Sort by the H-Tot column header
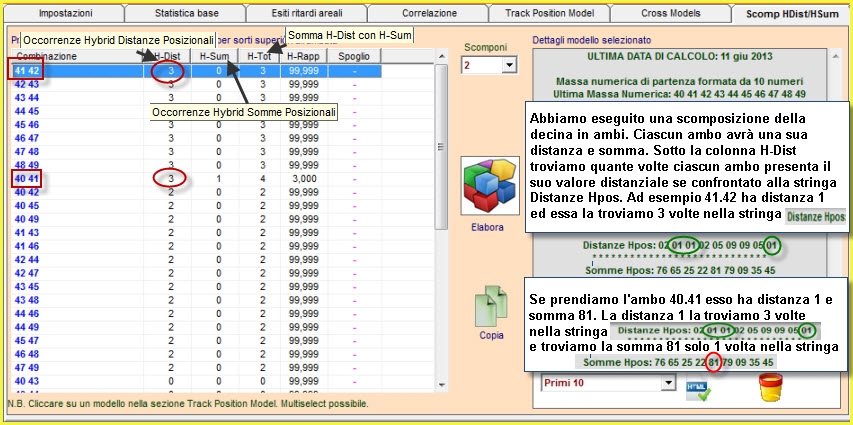 [x=259, y=56]
